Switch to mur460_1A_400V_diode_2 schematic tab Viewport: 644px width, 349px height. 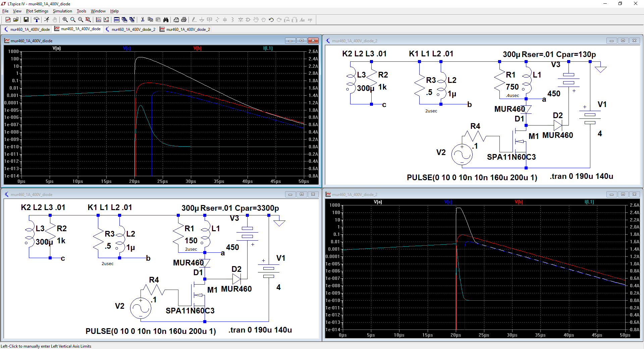point(130,29)
